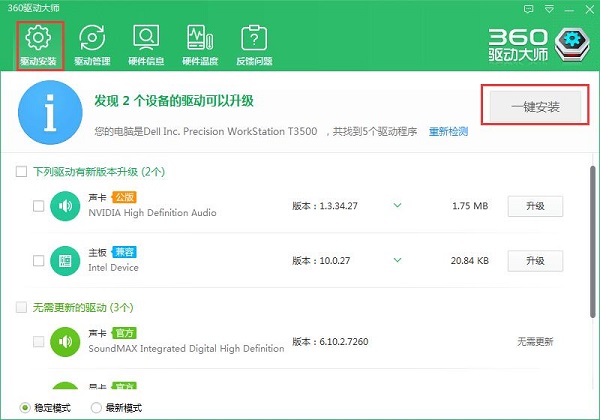Click the orange 公版 tag

124,197
